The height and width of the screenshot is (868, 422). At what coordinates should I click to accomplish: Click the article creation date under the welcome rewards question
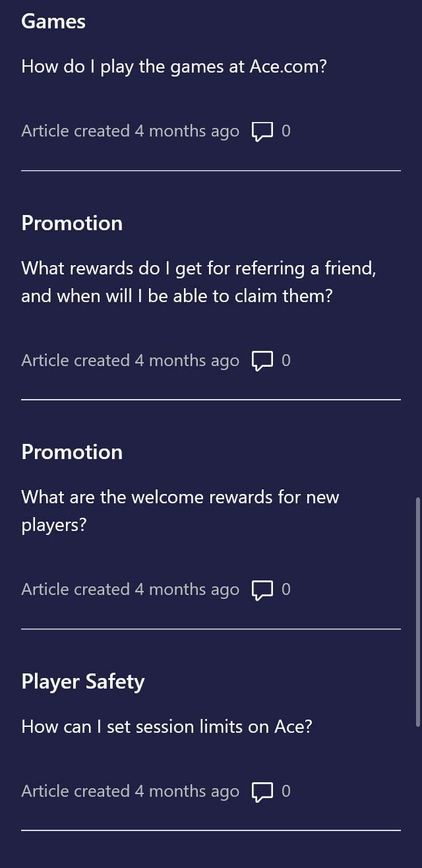tap(130, 590)
